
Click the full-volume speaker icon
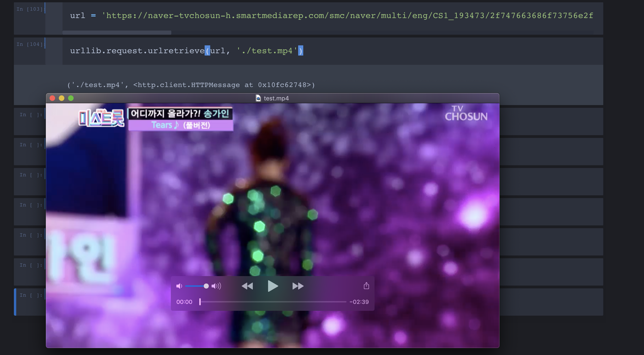tap(216, 286)
